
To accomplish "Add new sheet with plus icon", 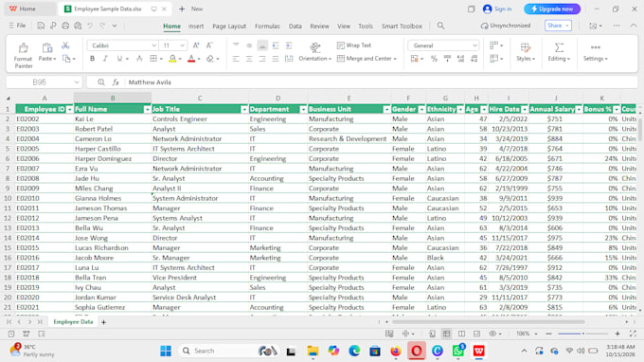I will tap(103, 322).
